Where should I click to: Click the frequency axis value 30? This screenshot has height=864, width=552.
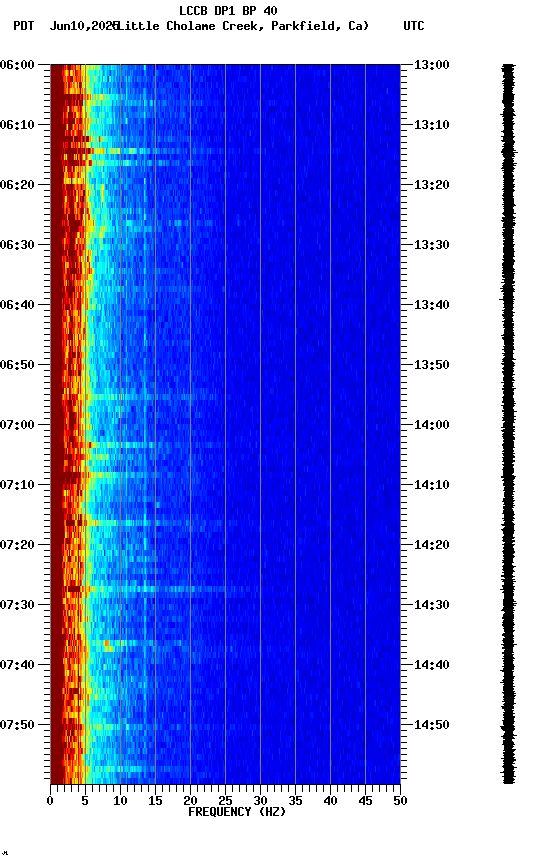tap(260, 801)
